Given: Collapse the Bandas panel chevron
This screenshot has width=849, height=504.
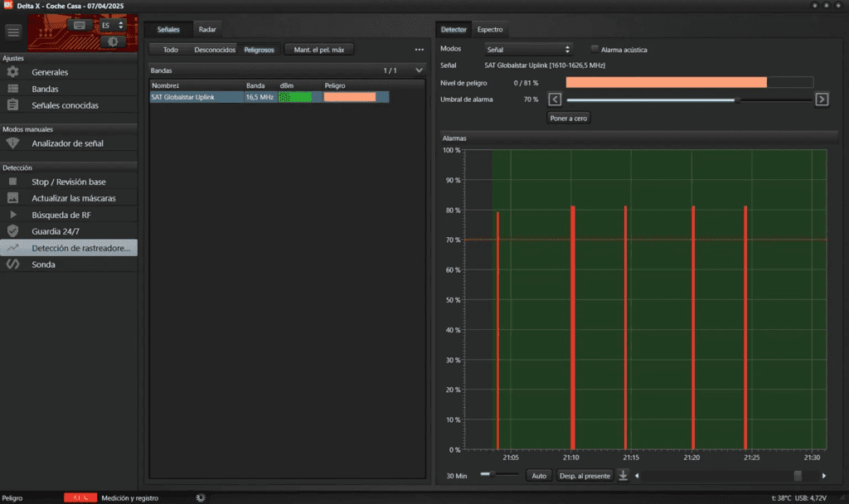Looking at the screenshot, I should (x=419, y=70).
